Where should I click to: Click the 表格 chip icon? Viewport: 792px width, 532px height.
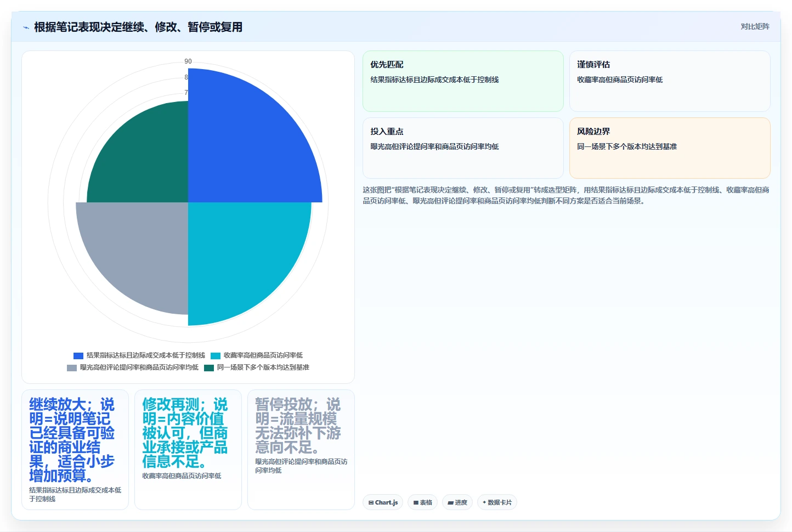[x=416, y=502]
